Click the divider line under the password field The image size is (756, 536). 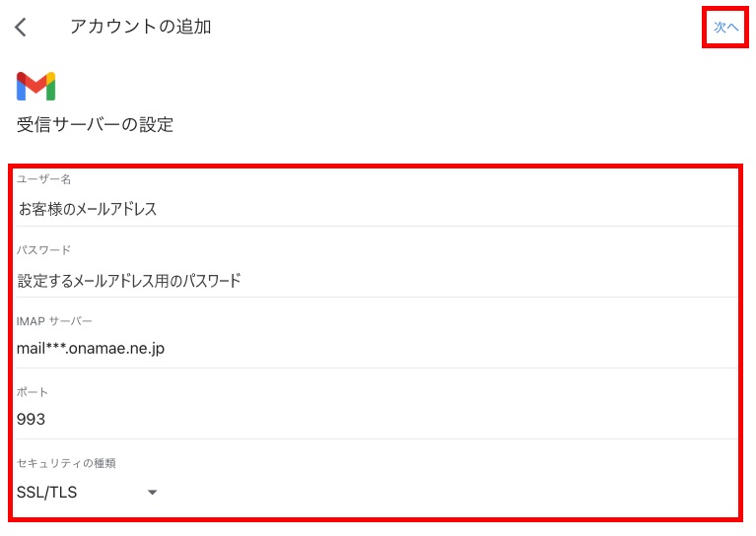pyautogui.click(x=377, y=297)
